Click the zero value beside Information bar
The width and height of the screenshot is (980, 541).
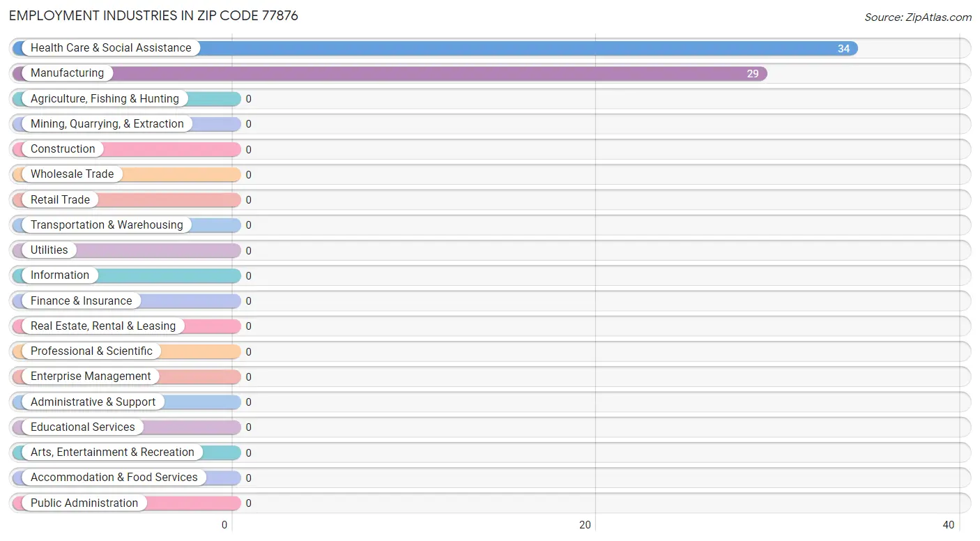coord(248,276)
